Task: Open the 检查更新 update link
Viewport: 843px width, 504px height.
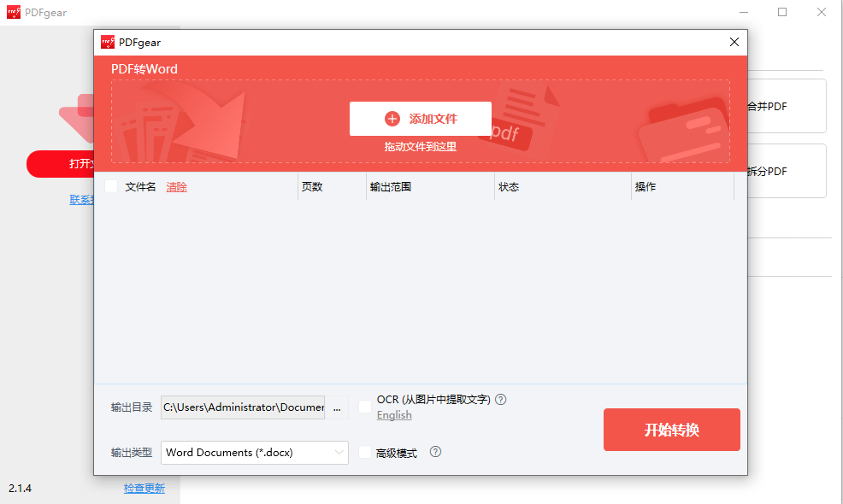Action: tap(144, 489)
